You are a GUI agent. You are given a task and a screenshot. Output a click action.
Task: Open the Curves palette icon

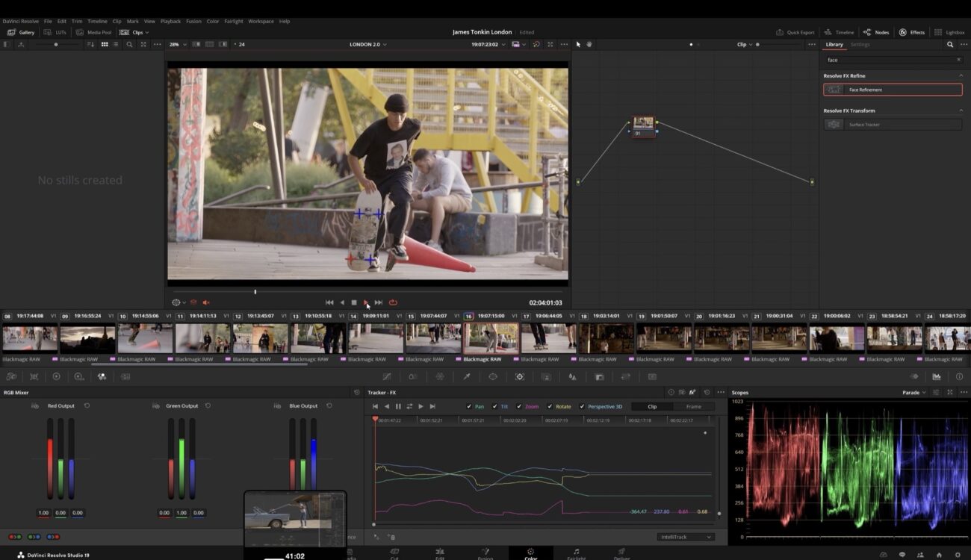[x=386, y=376]
